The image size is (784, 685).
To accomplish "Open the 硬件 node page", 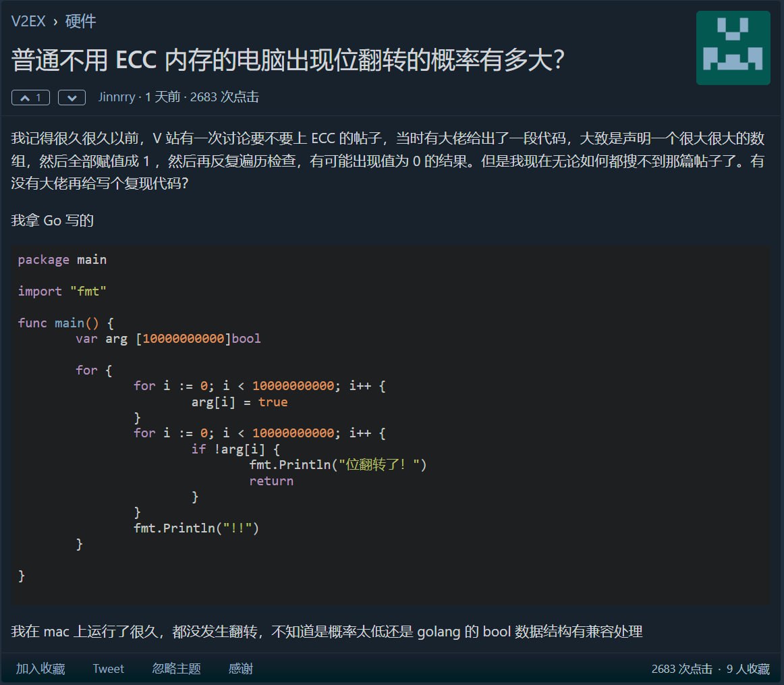I will click(x=80, y=21).
